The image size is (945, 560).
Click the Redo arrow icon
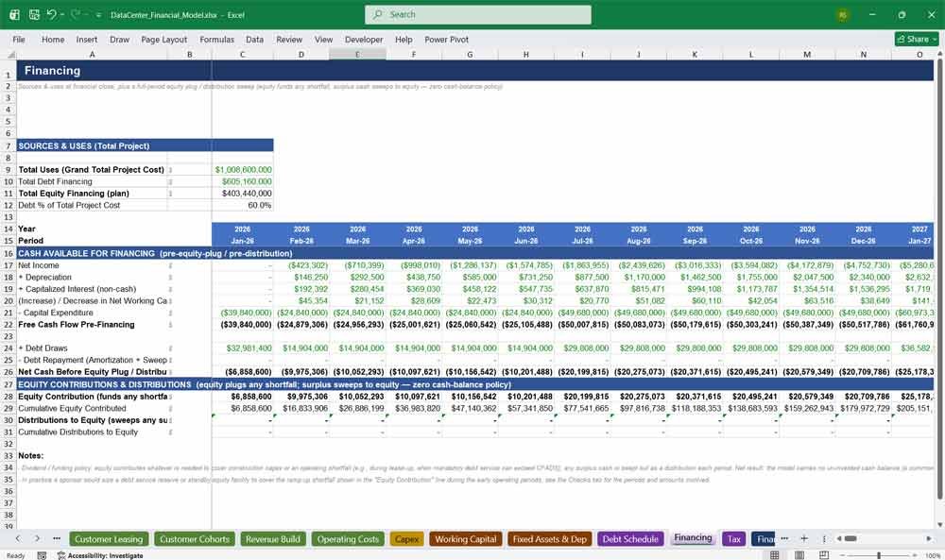[76, 14]
